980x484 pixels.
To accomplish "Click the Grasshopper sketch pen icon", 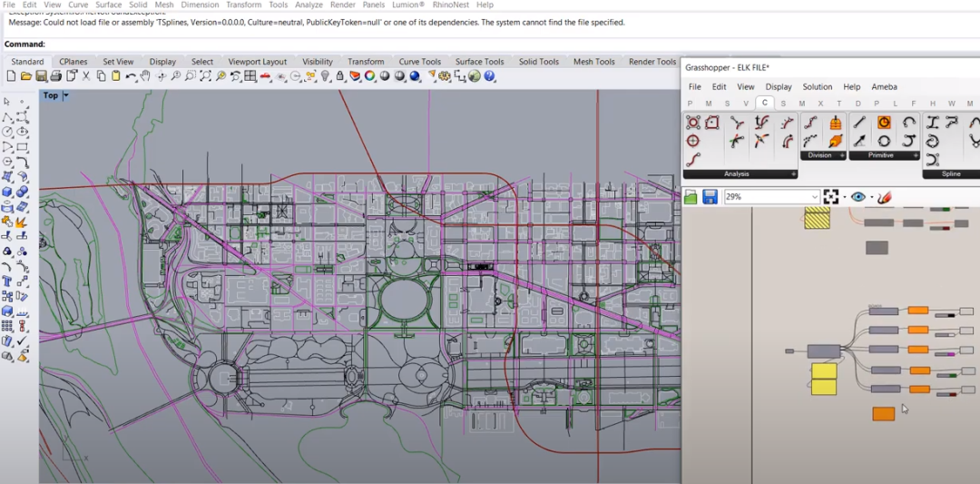I will [885, 197].
